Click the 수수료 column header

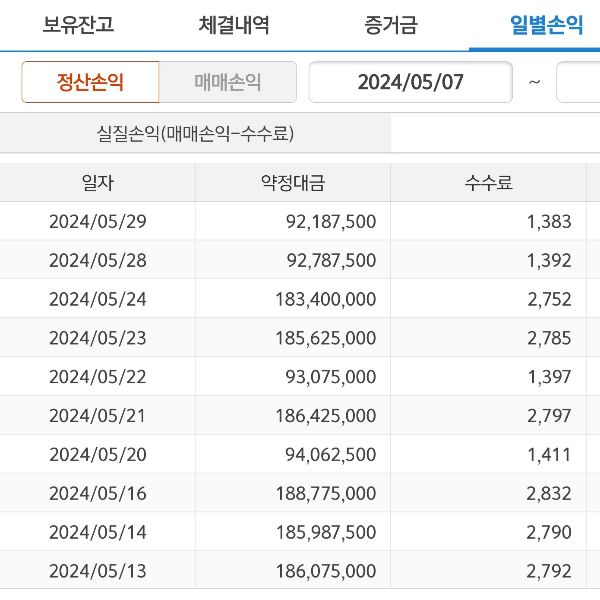(x=488, y=182)
